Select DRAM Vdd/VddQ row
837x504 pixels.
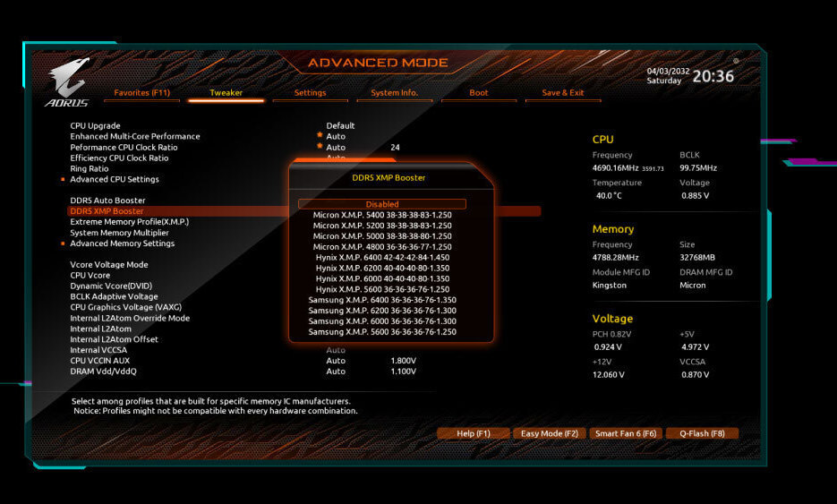pyautogui.click(x=103, y=372)
